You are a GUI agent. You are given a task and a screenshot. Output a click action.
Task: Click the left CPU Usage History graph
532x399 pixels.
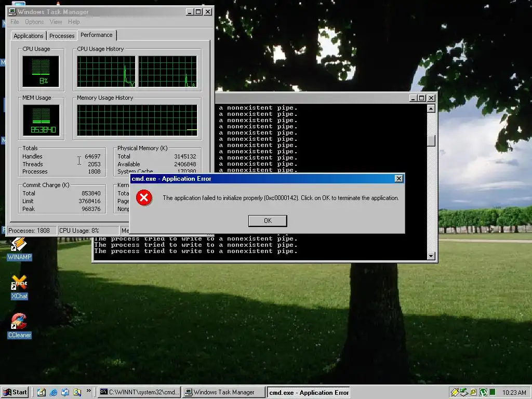106,72
